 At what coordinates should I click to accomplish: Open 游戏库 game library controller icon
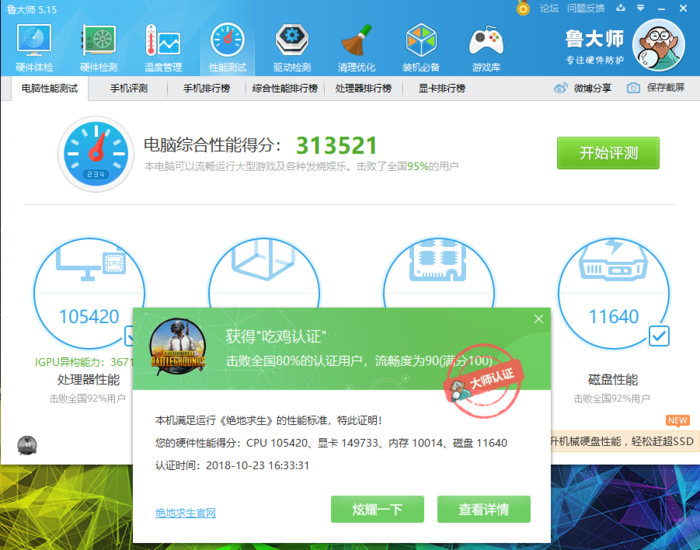(x=486, y=48)
